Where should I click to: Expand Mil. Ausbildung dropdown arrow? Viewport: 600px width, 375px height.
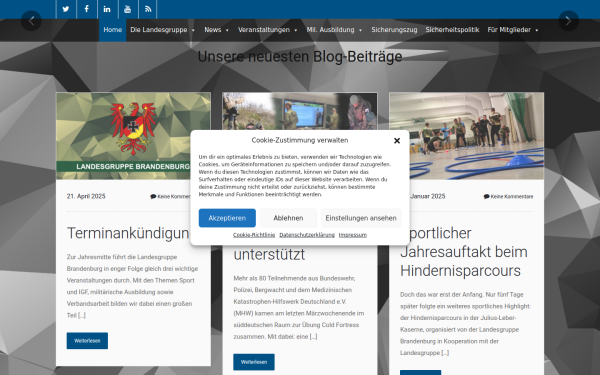tap(360, 30)
